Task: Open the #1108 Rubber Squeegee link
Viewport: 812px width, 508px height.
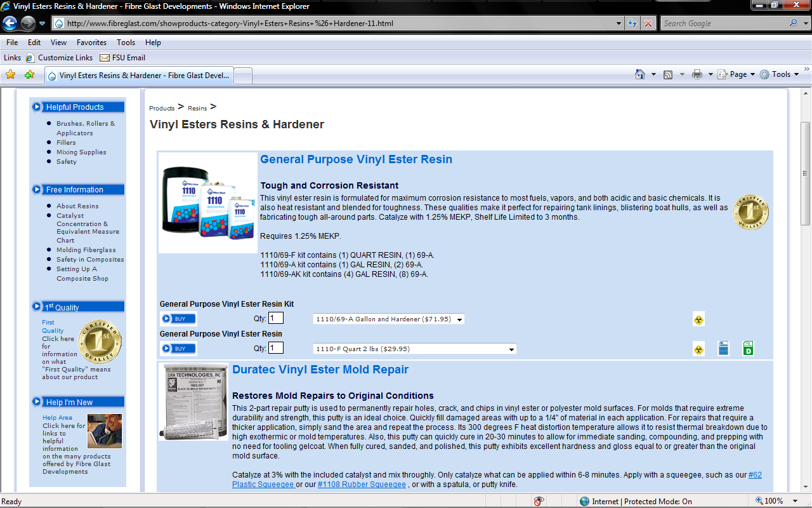Action: (x=362, y=485)
